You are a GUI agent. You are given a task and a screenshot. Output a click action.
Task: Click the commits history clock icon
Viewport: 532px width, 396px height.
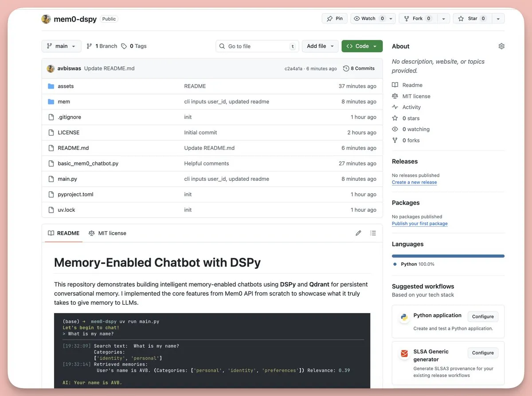[346, 69]
